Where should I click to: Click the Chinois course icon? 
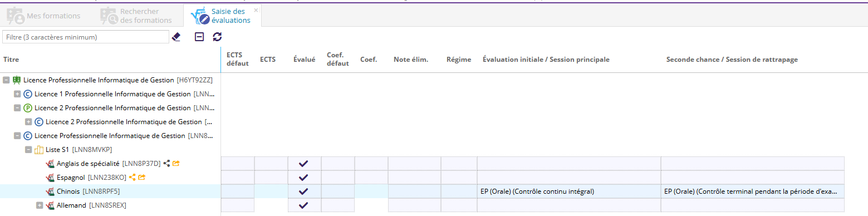tap(50, 192)
